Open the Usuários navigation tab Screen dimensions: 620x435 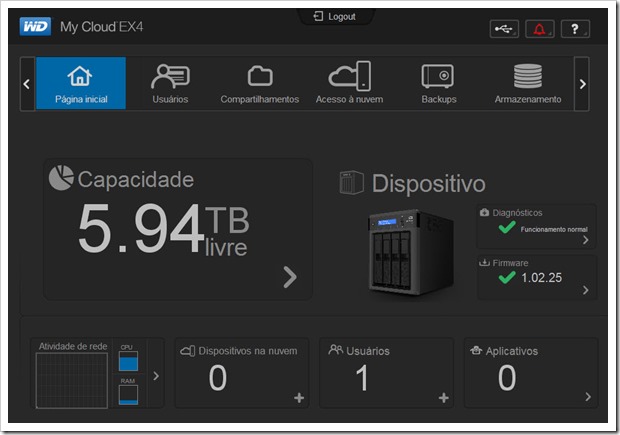[x=170, y=83]
